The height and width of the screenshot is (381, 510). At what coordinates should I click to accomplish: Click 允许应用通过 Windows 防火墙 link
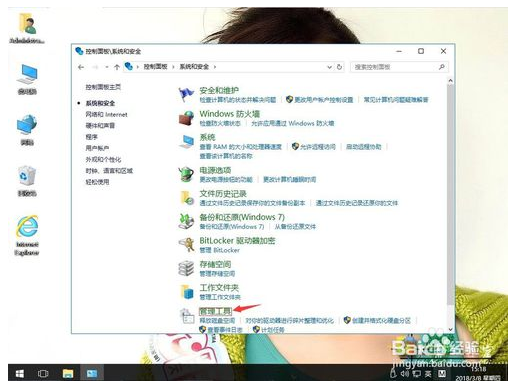point(292,123)
